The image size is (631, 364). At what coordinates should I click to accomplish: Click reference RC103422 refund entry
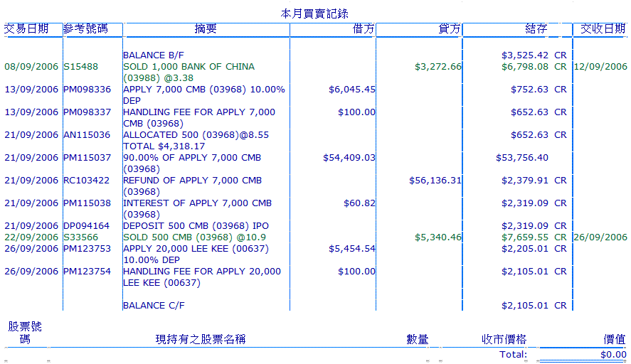pos(87,181)
